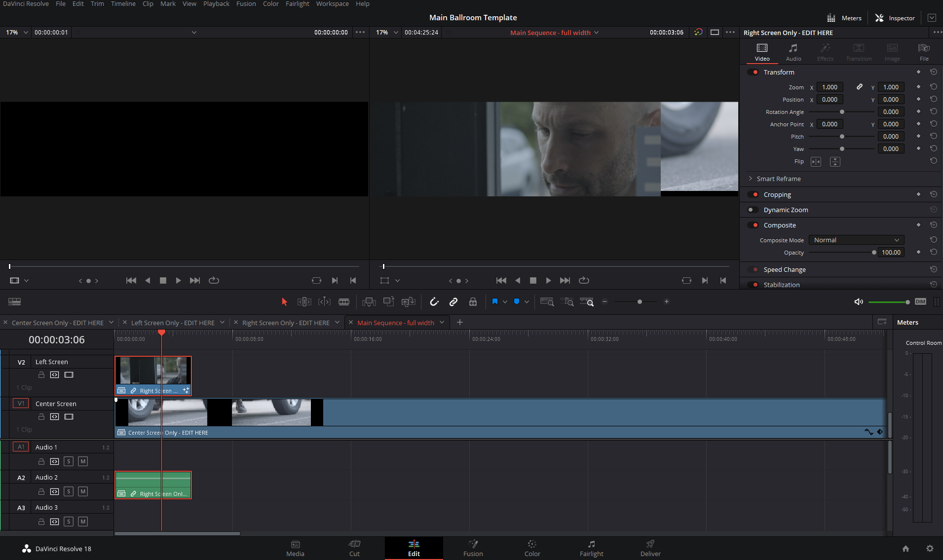
Task: Add a new timeline tab
Action: (460, 323)
